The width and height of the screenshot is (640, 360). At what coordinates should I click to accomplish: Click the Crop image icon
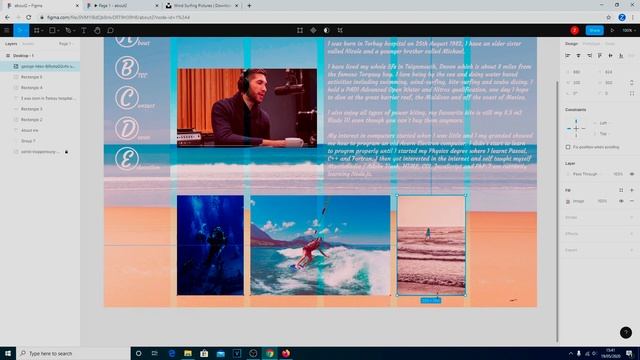(x=340, y=30)
